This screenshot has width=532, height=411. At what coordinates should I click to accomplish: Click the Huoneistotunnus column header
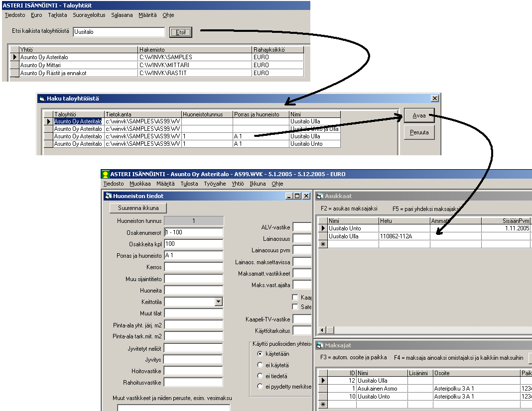point(207,114)
